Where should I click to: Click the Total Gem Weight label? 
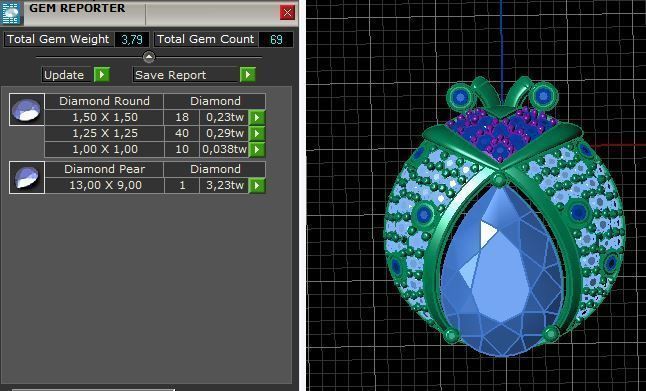(x=58, y=40)
